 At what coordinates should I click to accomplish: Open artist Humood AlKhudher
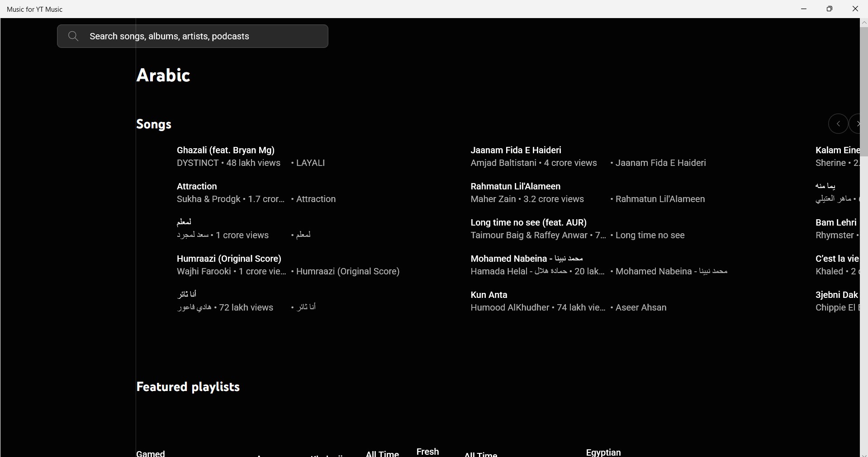click(510, 308)
